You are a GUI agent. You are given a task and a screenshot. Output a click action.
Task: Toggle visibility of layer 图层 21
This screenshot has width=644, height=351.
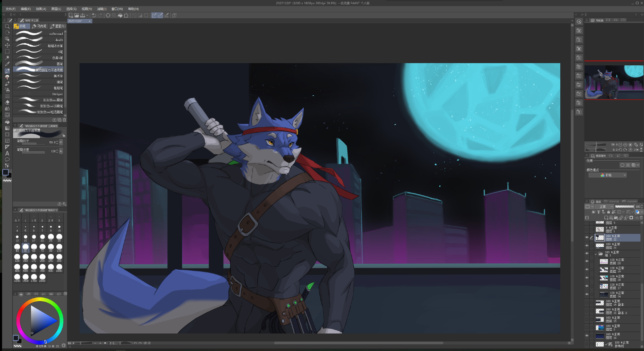point(587,246)
